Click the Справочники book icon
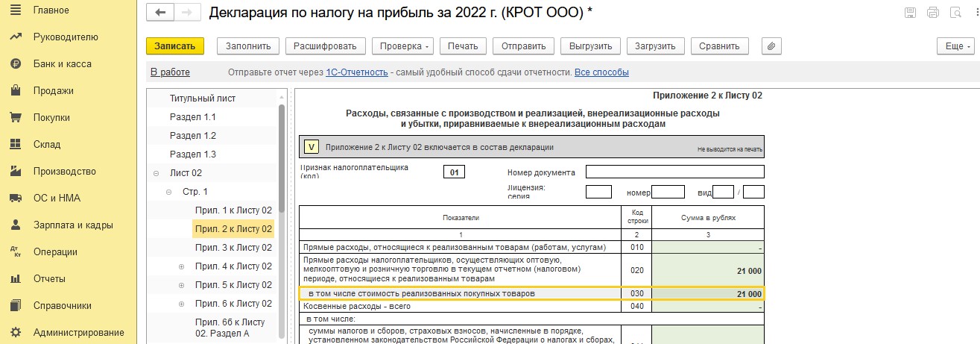The width and height of the screenshot is (980, 344). [x=15, y=305]
